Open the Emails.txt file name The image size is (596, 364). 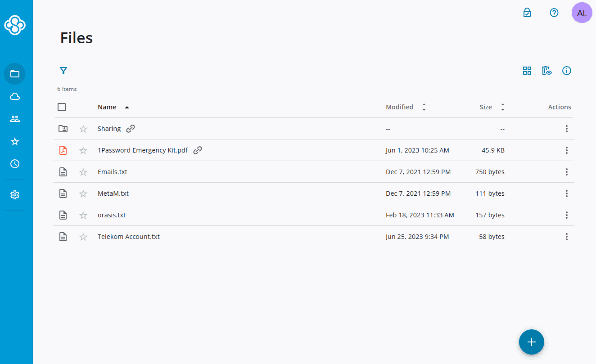pos(113,172)
